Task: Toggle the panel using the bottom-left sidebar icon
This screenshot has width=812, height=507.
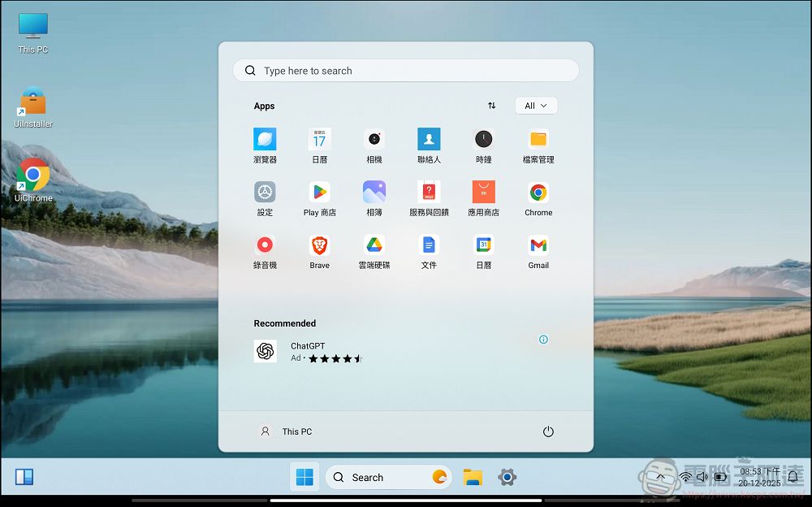Action: [24, 477]
